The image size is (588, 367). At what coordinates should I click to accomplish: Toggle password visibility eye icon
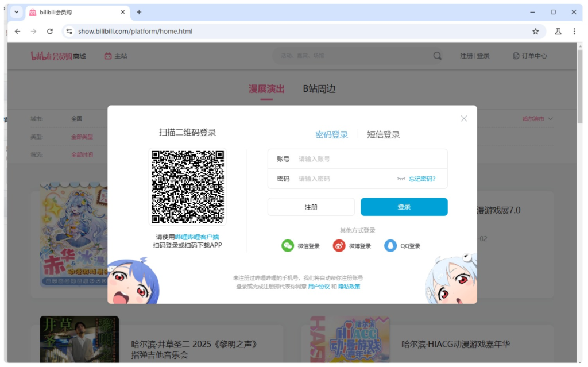(401, 179)
